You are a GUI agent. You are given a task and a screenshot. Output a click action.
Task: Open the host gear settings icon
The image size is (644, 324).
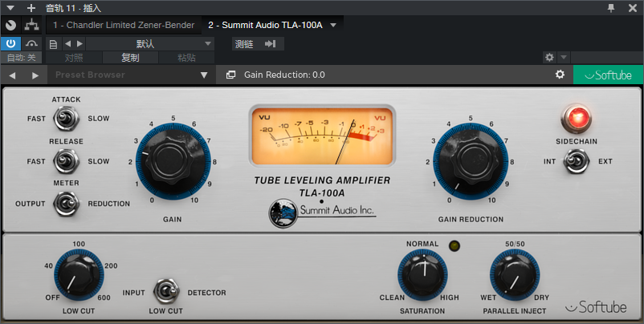tap(549, 58)
